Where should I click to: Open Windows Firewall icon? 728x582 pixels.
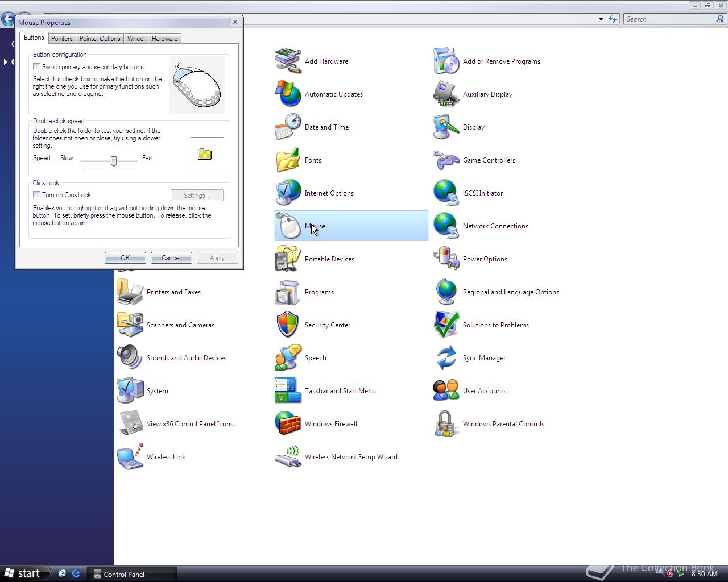tap(288, 424)
